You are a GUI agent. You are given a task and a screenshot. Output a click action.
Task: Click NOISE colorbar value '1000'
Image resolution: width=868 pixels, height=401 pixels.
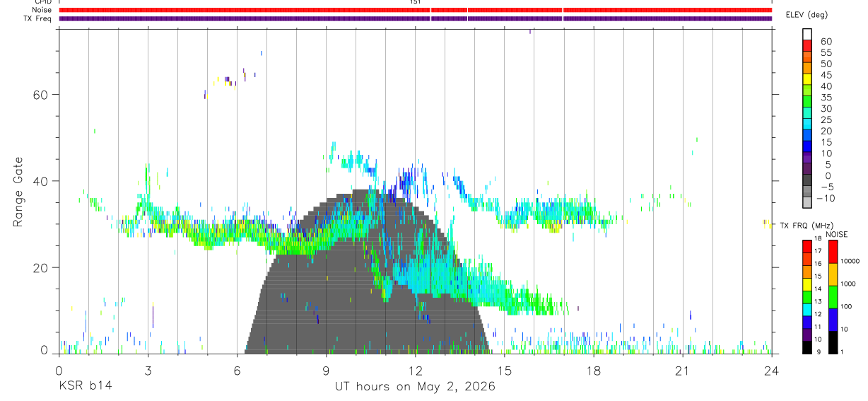click(848, 284)
